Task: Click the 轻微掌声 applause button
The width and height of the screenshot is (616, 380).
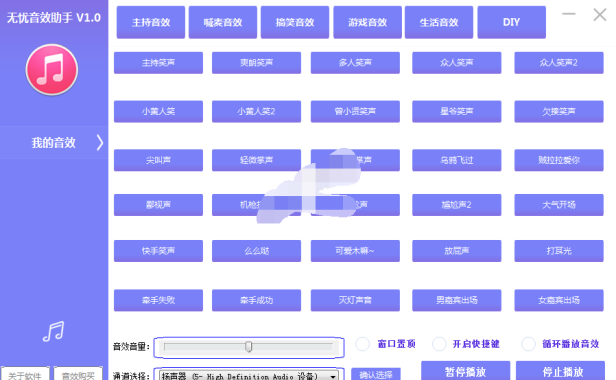Action: click(x=257, y=160)
